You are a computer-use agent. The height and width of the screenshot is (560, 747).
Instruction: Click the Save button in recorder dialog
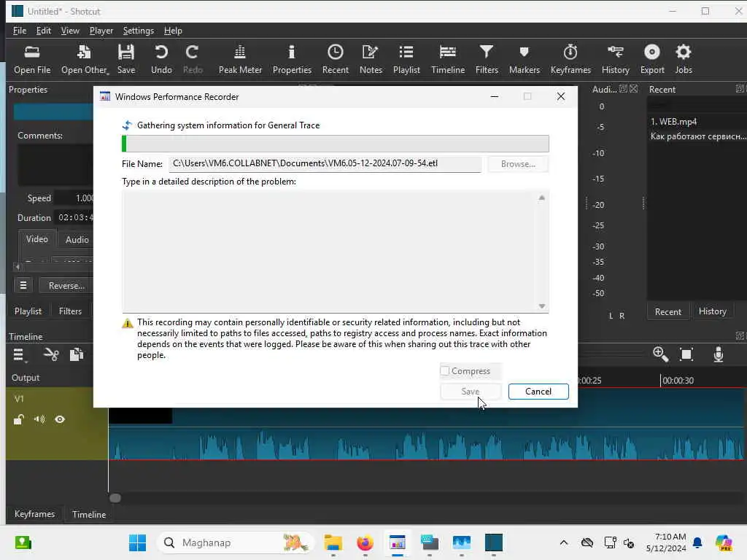pos(471,392)
